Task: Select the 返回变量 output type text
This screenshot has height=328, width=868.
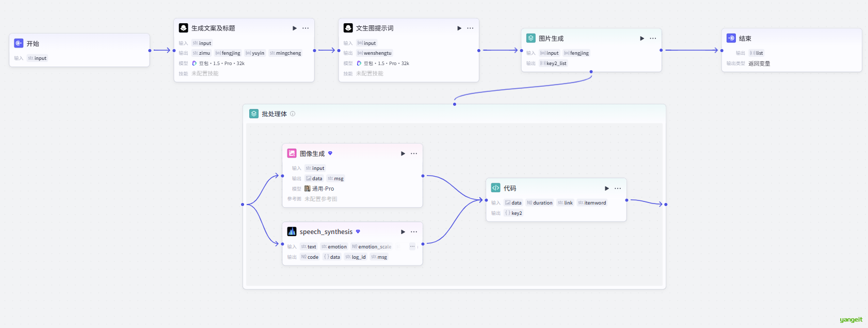Action: (x=759, y=64)
